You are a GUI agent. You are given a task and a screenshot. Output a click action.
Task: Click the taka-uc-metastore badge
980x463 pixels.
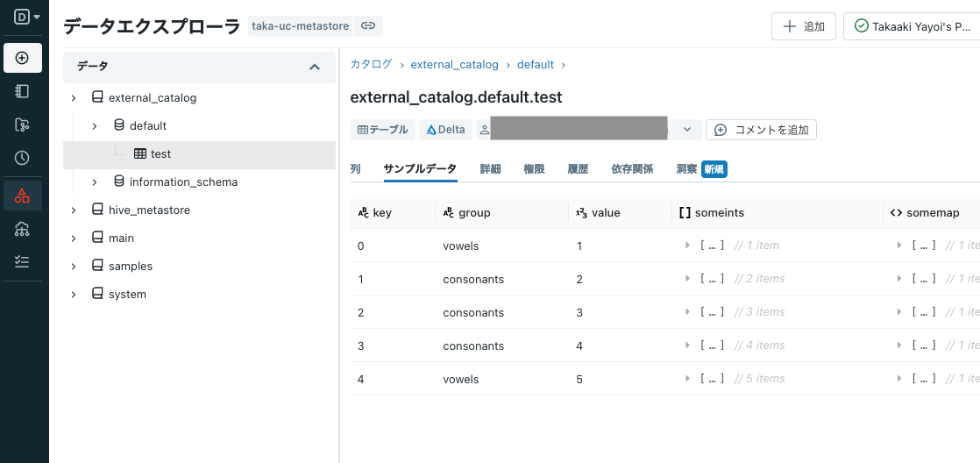click(301, 25)
